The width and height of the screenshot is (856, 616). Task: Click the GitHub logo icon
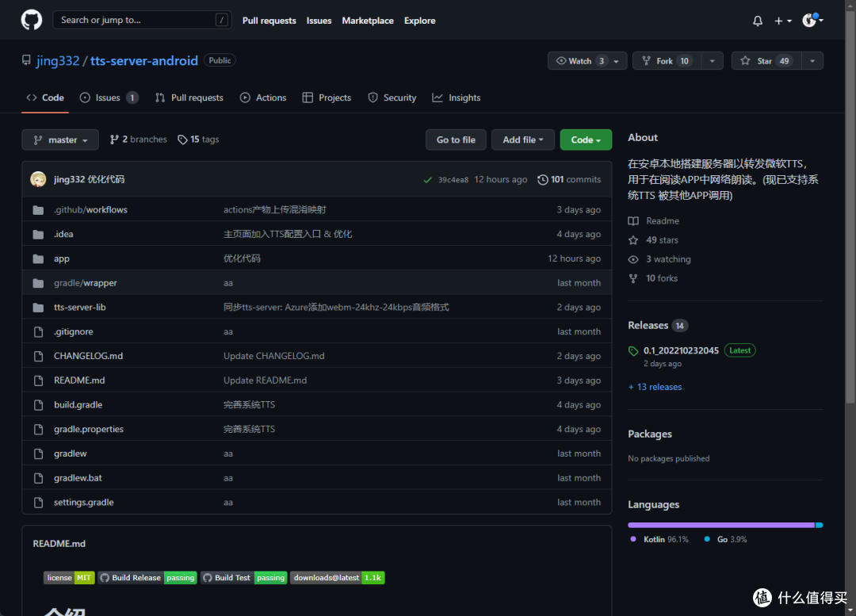(32, 20)
